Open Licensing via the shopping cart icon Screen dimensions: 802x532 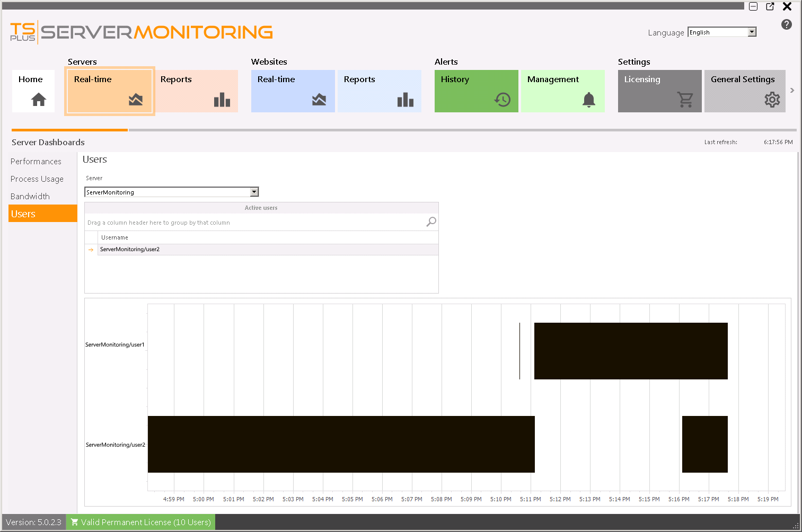point(685,100)
